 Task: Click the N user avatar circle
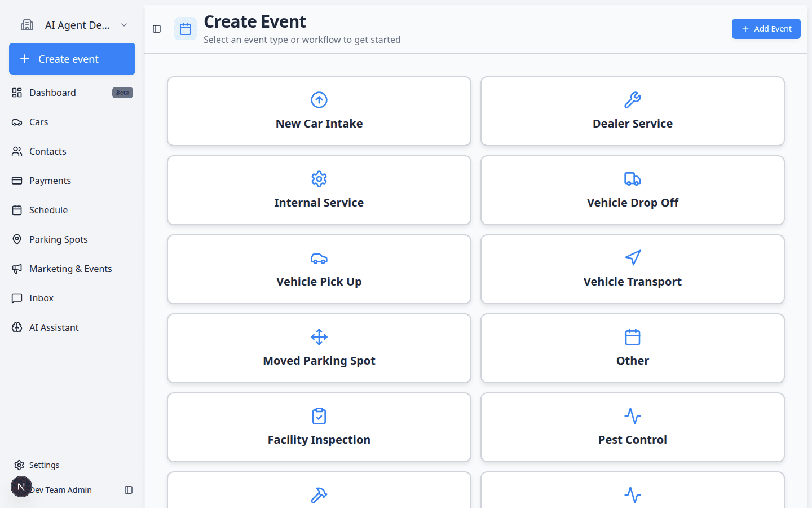coord(21,487)
